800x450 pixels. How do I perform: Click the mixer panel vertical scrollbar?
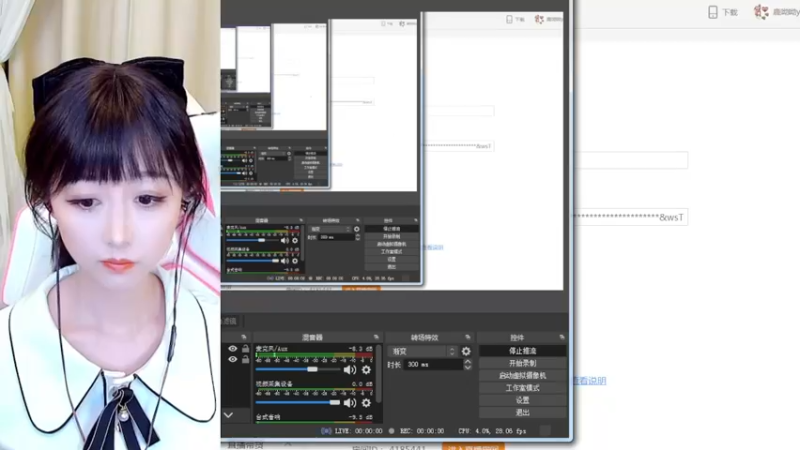[379, 372]
